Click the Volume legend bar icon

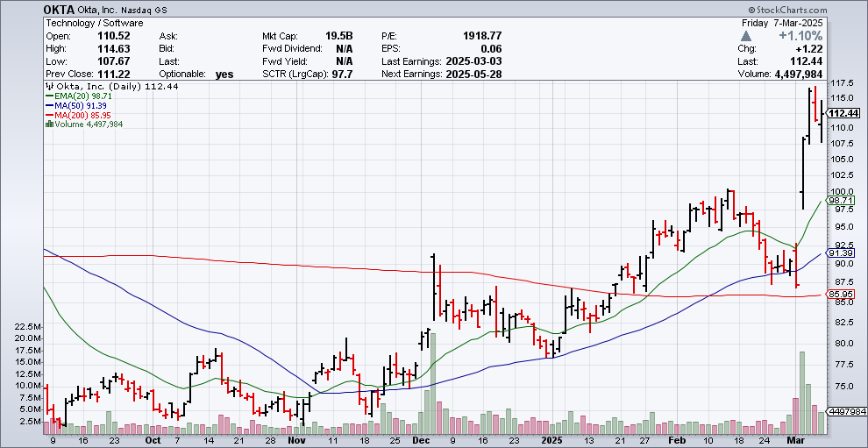coord(48,124)
